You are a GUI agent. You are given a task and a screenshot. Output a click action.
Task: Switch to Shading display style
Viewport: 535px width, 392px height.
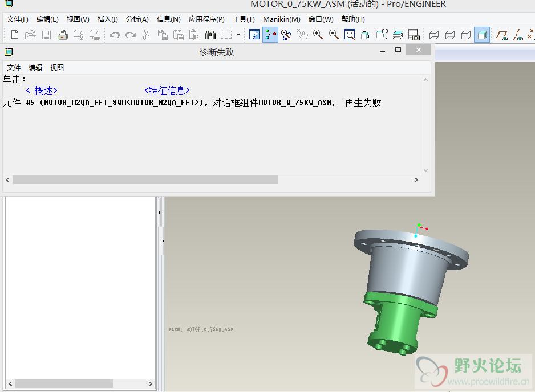(x=482, y=35)
